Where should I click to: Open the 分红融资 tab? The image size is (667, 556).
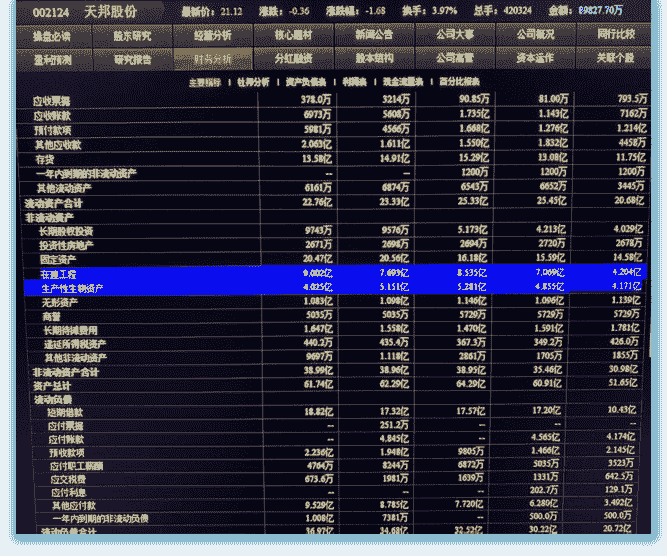click(292, 58)
